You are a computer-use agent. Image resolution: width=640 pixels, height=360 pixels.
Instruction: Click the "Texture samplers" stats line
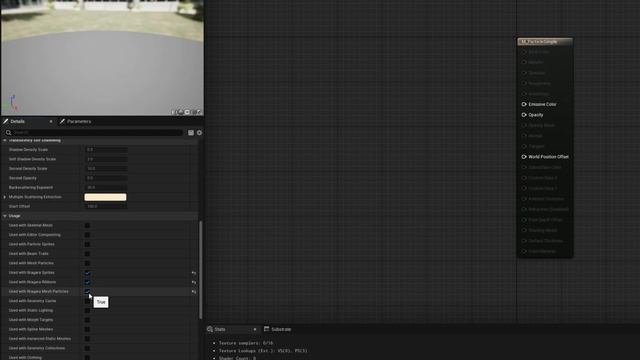coord(246,343)
